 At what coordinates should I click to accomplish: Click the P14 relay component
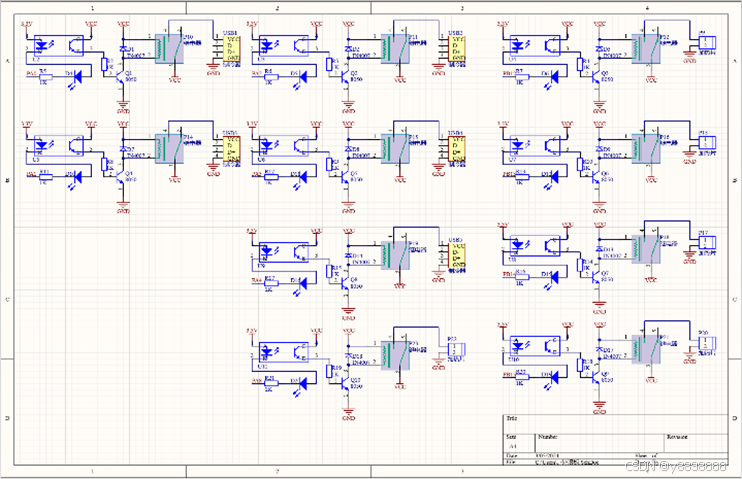tap(169, 149)
